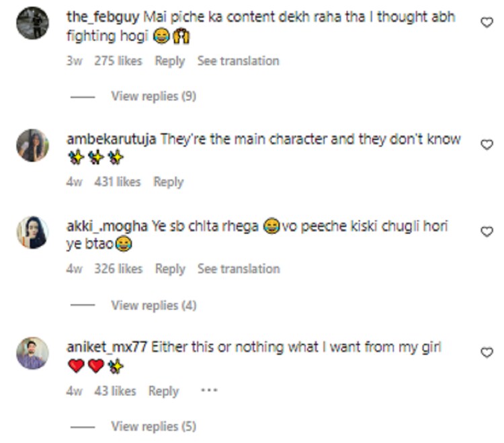
Task: Expand View replies (5)
Action: coord(154,426)
